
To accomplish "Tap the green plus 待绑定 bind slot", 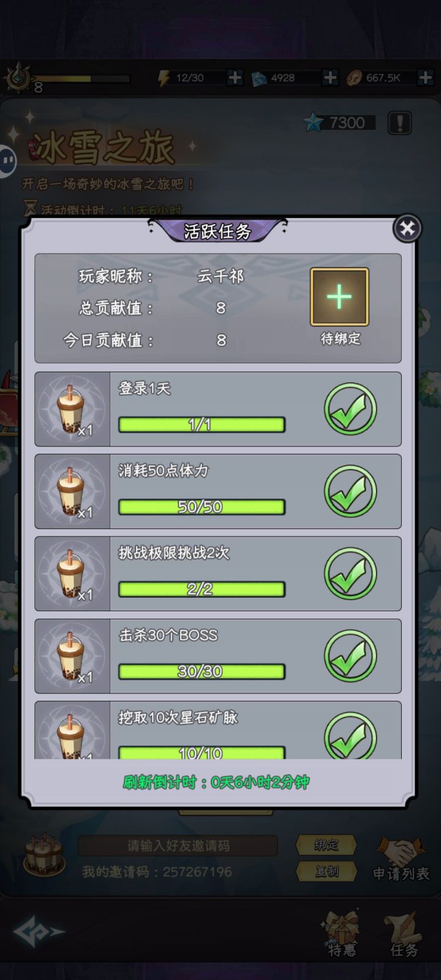I will pos(339,297).
